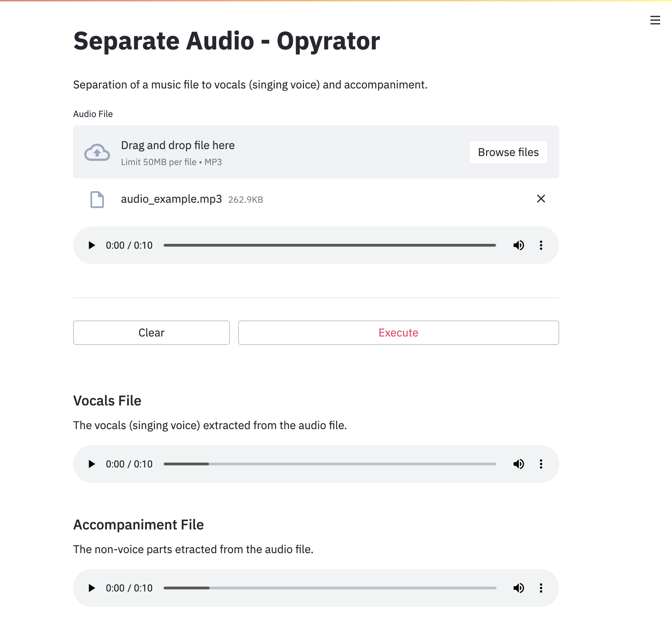
Task: Click the uploaded audio progress bar
Action: [329, 245]
